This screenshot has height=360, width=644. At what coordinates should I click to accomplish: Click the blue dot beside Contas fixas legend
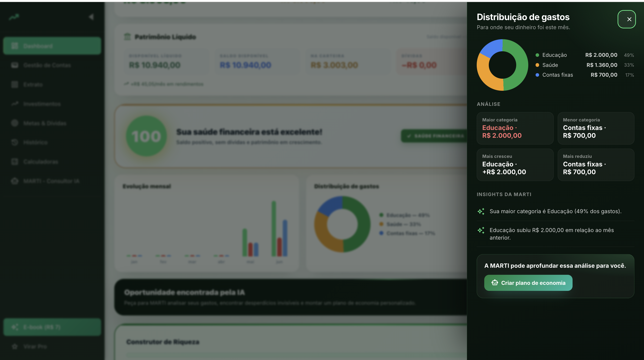pos(537,75)
